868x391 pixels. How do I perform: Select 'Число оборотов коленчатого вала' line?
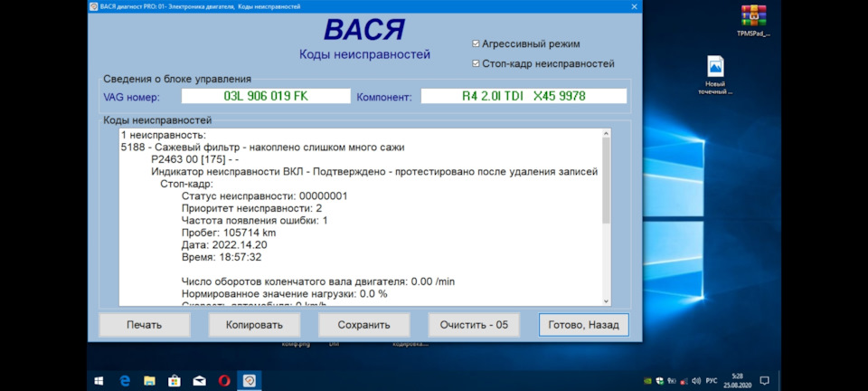[x=317, y=281]
